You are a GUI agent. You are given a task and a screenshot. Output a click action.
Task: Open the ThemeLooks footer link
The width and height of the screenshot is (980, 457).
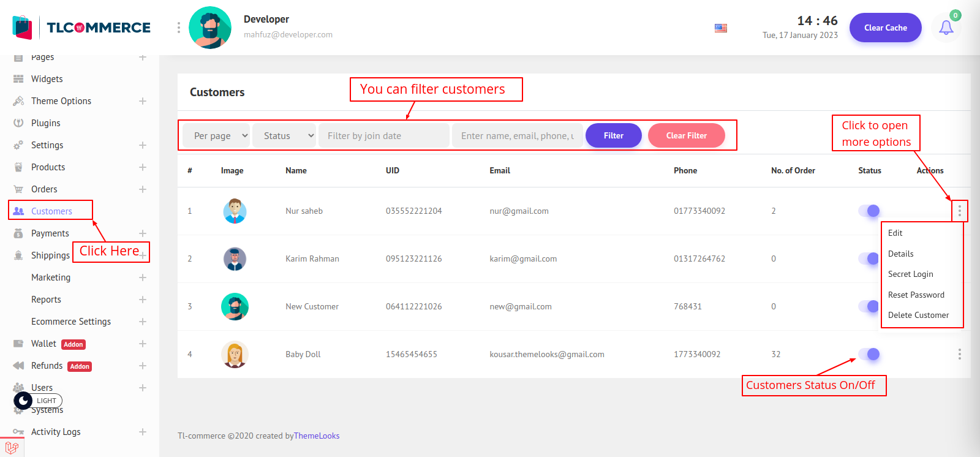coord(317,436)
